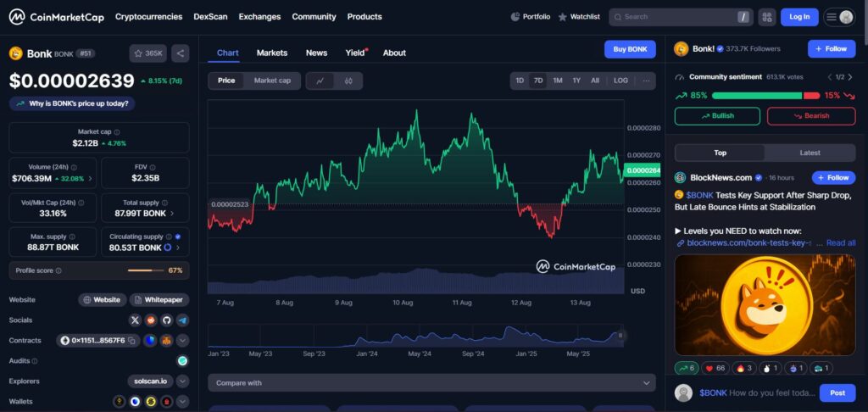
Task: Open the Exchanges menu
Action: [x=259, y=17]
